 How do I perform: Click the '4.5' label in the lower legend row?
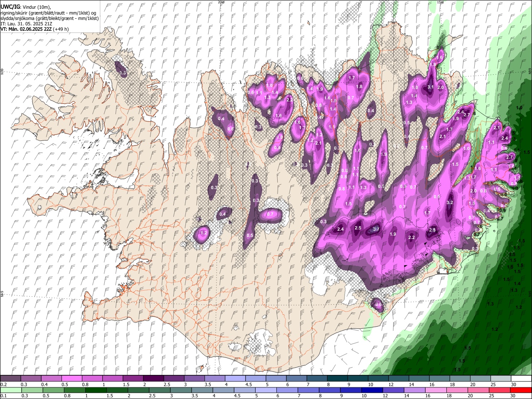click(x=237, y=396)
